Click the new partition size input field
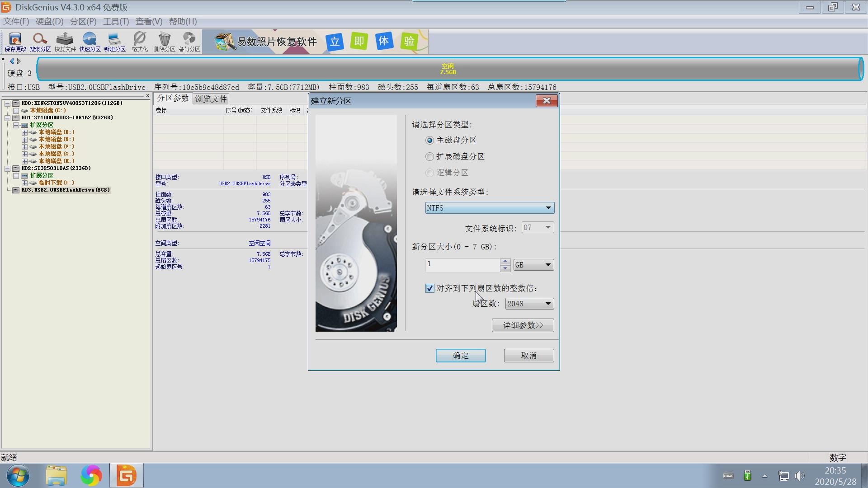Screen dimensions: 868x488 (461, 264)
